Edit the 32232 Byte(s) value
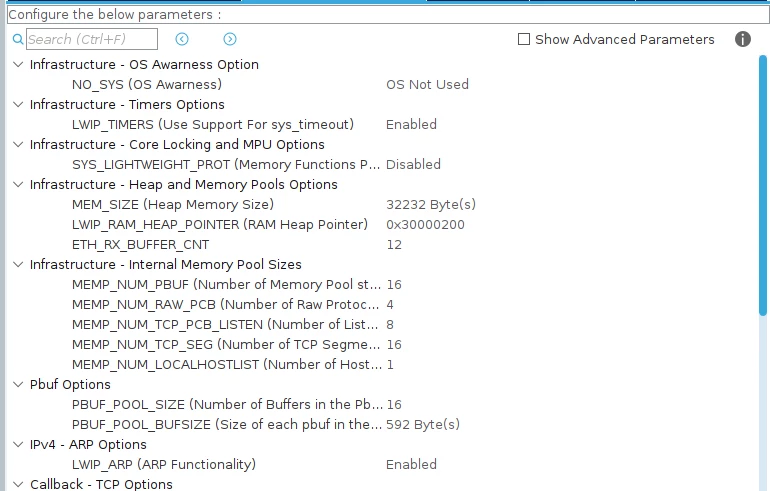The image size is (770, 491). [431, 205]
